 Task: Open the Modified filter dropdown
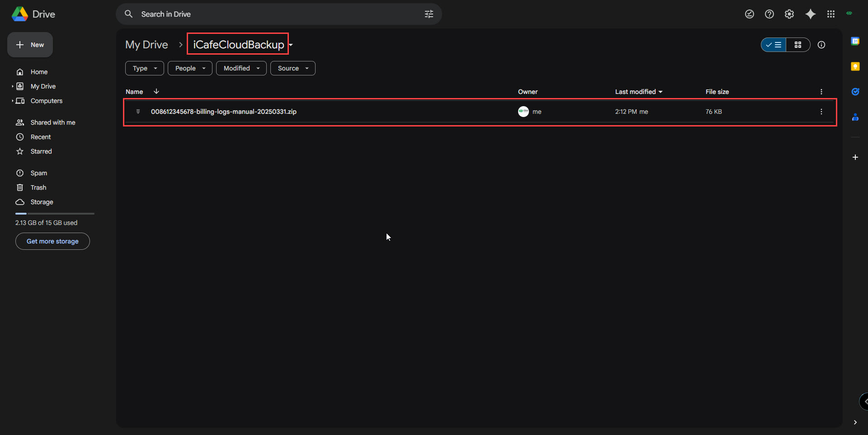[x=241, y=68]
